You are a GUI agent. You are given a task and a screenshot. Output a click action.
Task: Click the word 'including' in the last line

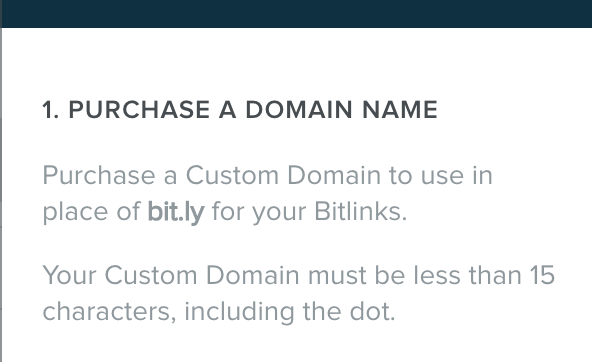coord(239,313)
